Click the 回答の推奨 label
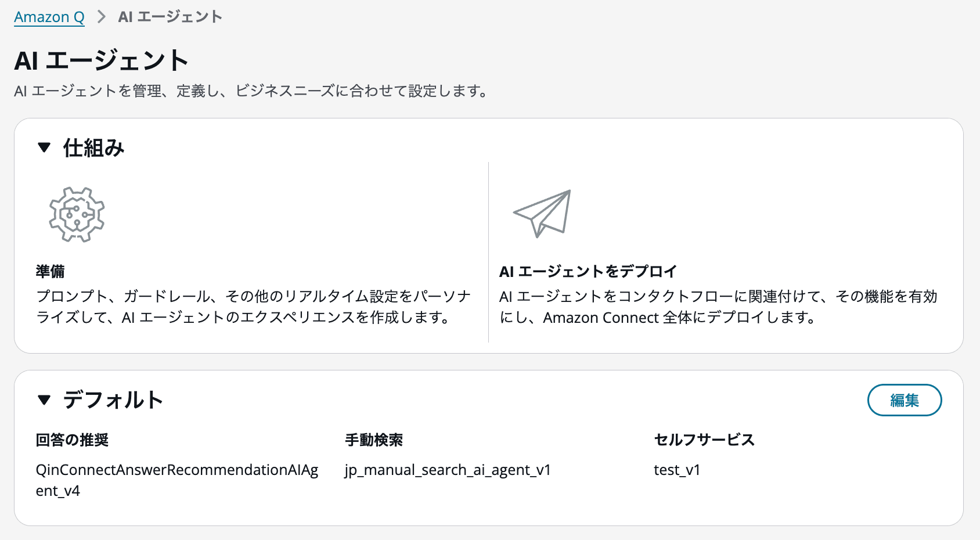Screen dimensions: 980x540 coord(72,440)
